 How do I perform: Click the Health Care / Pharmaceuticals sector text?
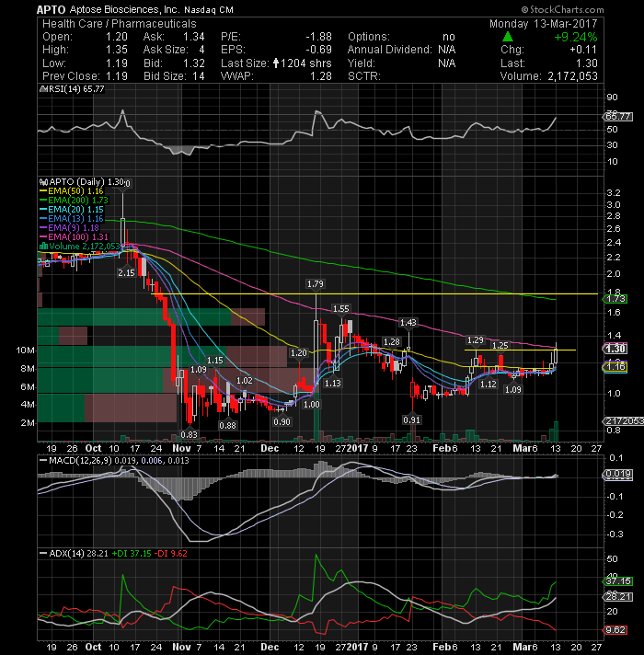[119, 24]
